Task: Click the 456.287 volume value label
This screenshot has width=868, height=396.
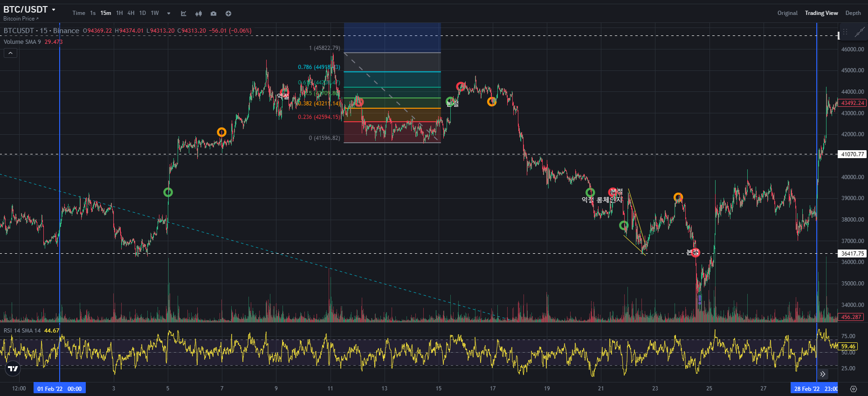Action: click(851, 317)
